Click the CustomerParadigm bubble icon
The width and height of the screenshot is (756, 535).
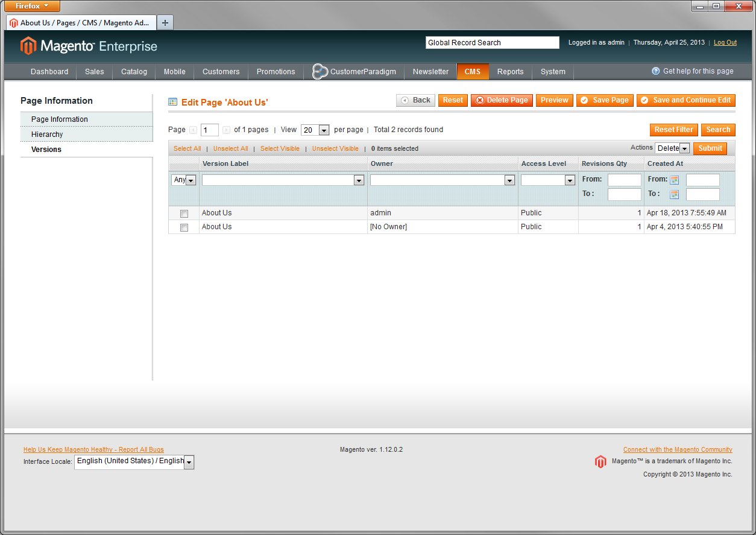point(320,71)
